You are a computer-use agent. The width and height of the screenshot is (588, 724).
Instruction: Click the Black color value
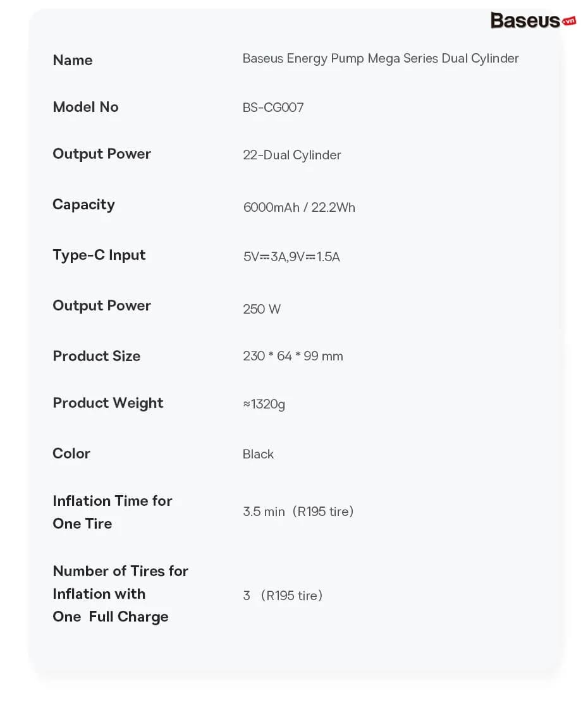click(258, 455)
